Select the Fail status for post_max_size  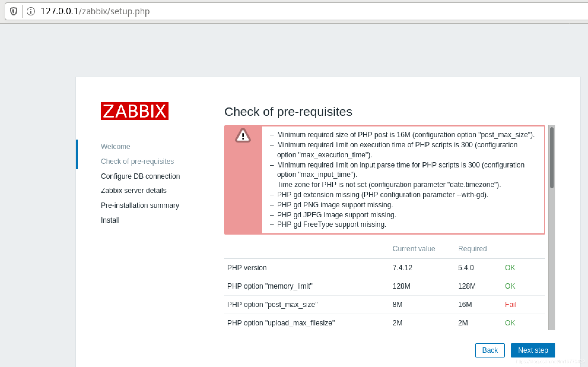coord(510,304)
